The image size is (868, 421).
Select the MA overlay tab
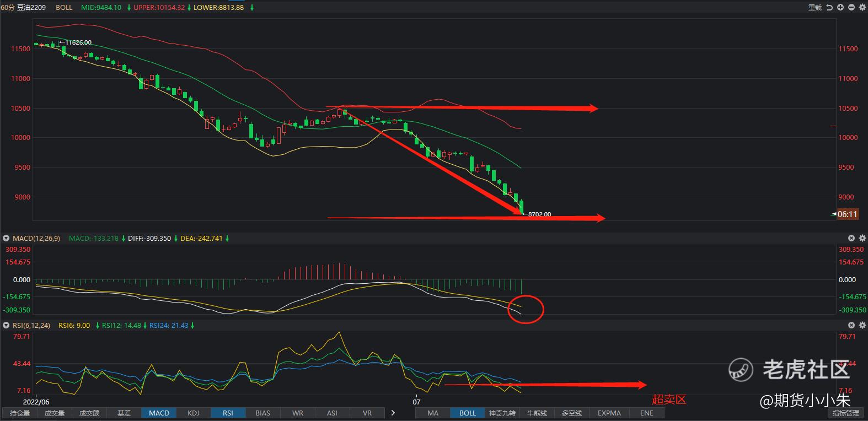click(433, 413)
